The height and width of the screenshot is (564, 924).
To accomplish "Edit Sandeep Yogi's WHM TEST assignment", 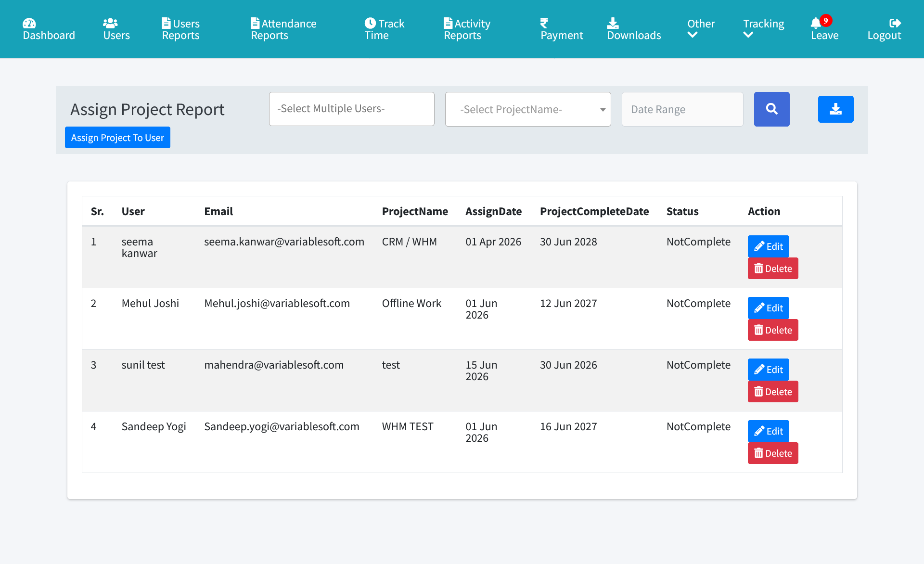I will coord(769,431).
